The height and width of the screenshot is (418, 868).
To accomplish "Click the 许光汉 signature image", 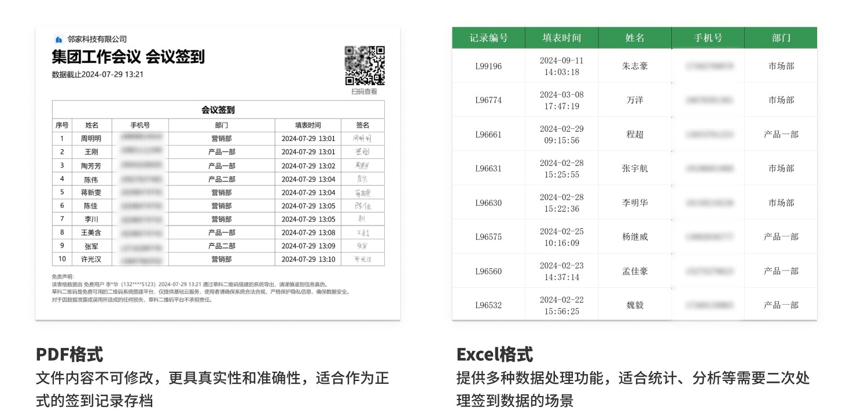I will pyautogui.click(x=362, y=260).
